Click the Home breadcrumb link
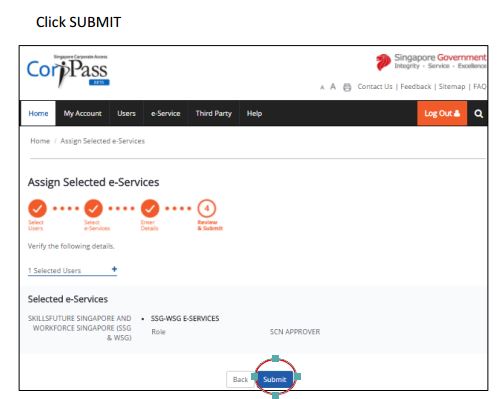 [40, 141]
